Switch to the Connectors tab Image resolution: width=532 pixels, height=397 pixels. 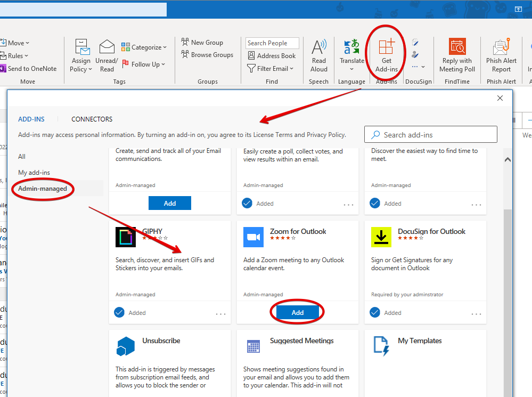[92, 119]
